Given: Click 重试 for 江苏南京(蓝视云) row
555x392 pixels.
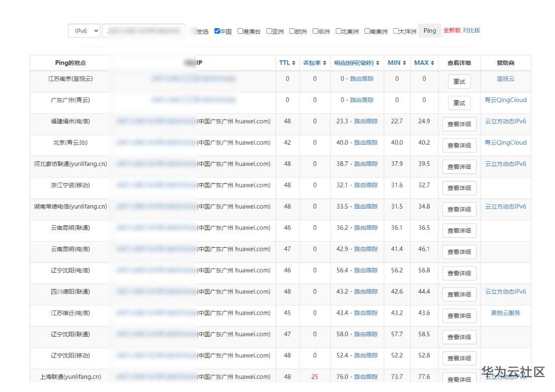Looking at the screenshot, I should 459,82.
